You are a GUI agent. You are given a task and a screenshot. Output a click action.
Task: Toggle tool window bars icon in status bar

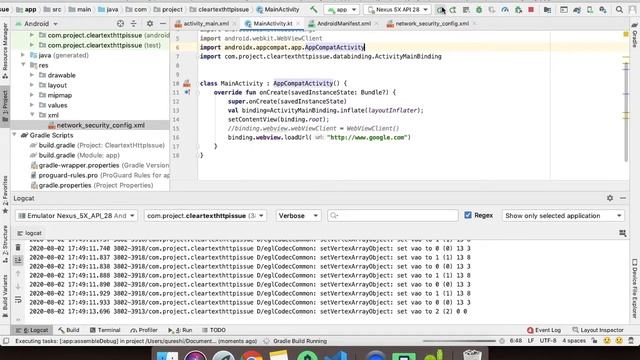click(6, 341)
